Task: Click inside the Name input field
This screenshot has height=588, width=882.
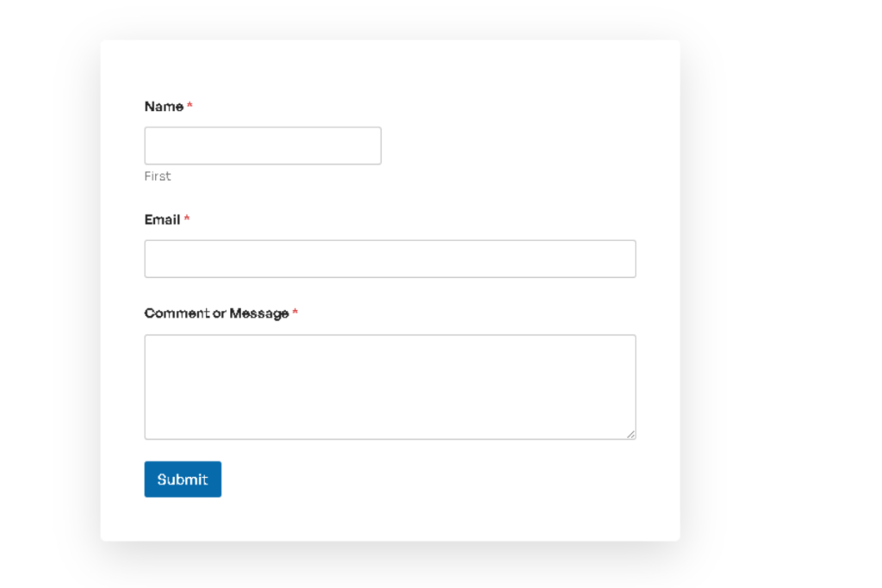Action: (262, 145)
